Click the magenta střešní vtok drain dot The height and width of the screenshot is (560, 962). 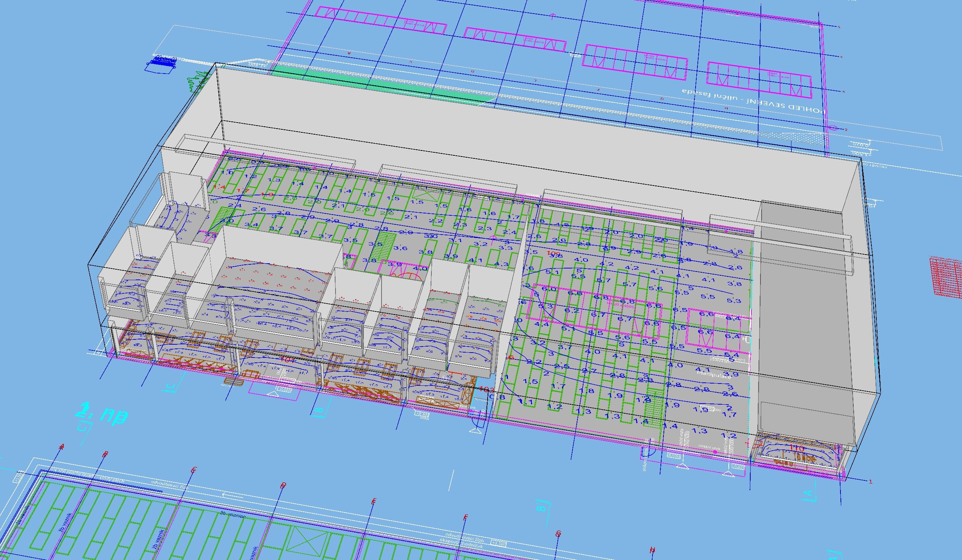pyautogui.click(x=715, y=452)
